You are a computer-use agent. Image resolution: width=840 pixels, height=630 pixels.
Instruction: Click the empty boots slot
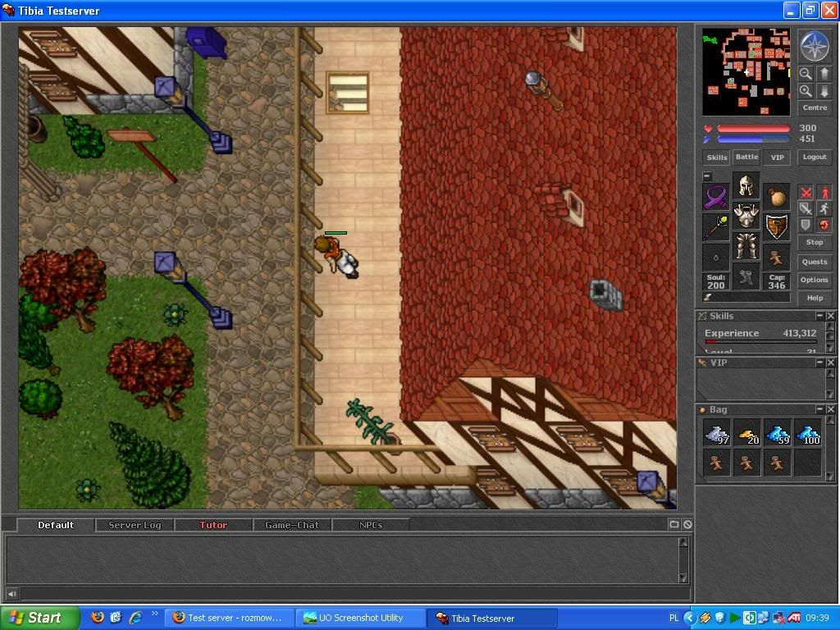coord(746,276)
